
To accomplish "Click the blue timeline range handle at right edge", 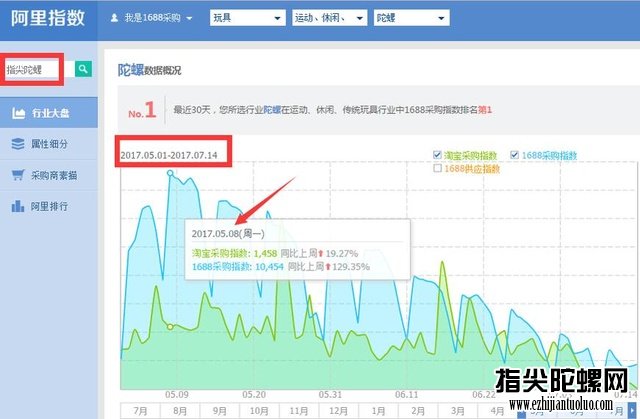I will pos(632,410).
